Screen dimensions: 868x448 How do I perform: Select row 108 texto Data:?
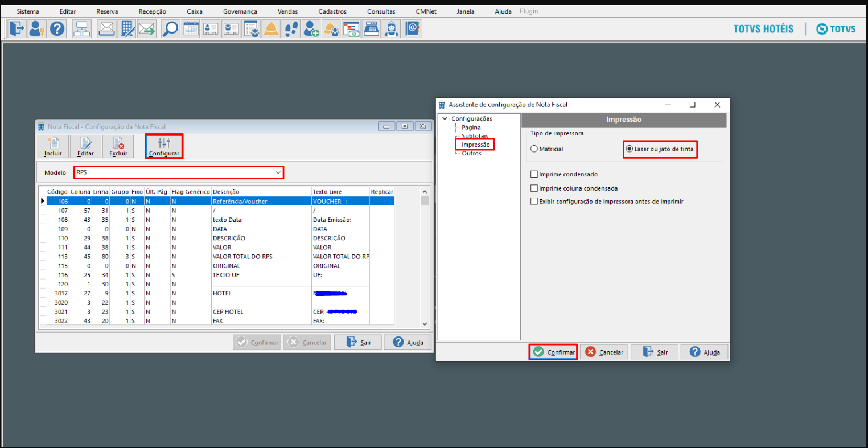coord(216,220)
